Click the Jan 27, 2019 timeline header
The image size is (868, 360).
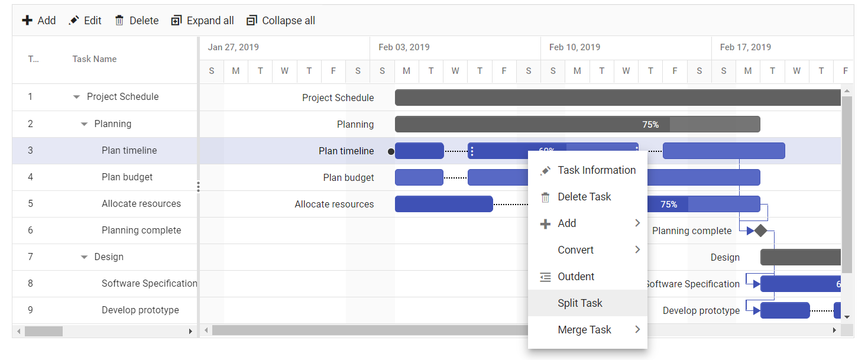click(x=285, y=47)
